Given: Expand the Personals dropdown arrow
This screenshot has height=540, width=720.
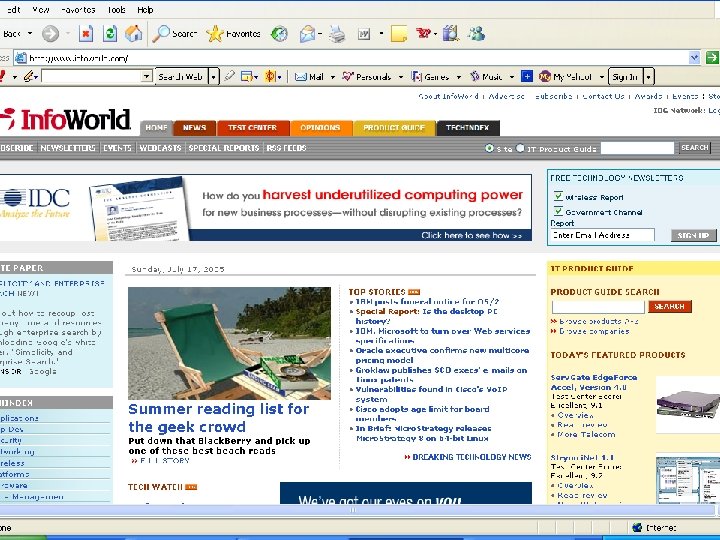Looking at the screenshot, I should [401, 77].
